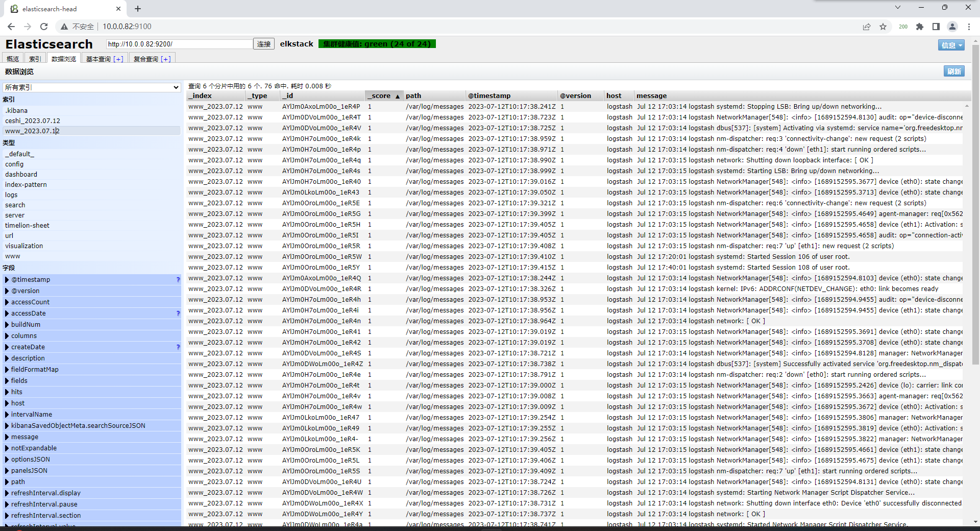Sort results by the _id column header
The height and width of the screenshot is (531, 980).
click(323, 95)
